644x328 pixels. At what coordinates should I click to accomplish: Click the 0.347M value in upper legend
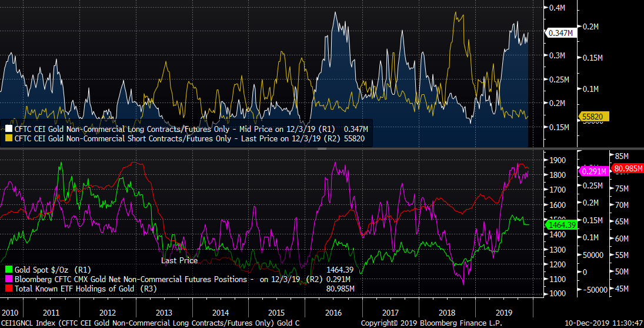tap(356, 129)
